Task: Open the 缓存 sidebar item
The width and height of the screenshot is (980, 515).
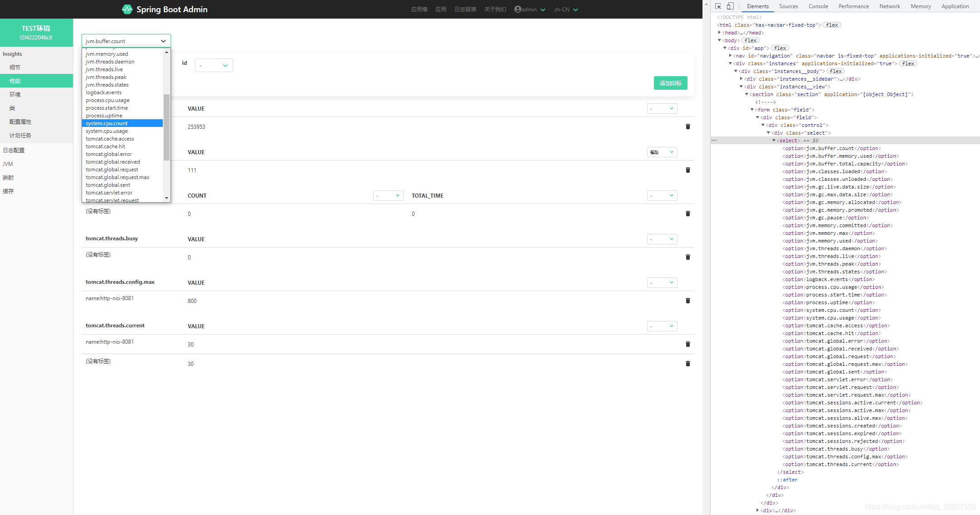Action: pos(36,191)
